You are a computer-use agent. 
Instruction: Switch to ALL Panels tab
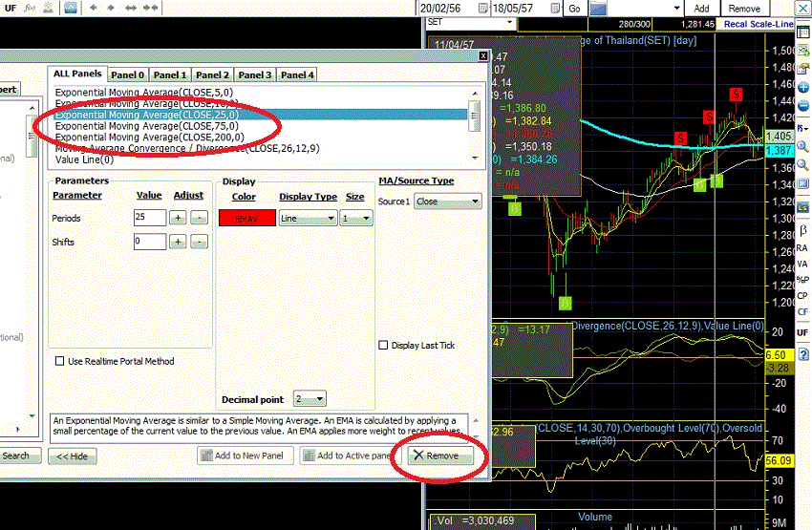click(77, 74)
